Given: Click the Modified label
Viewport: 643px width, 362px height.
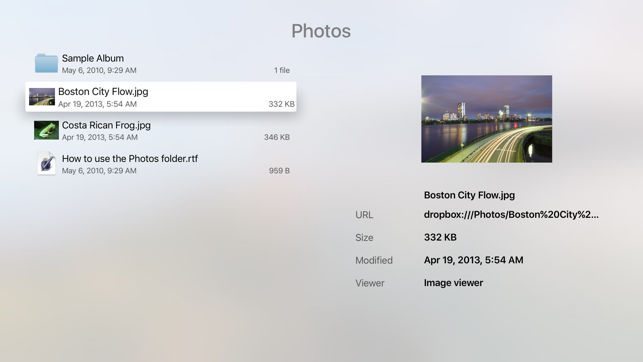Looking at the screenshot, I should coord(374,260).
